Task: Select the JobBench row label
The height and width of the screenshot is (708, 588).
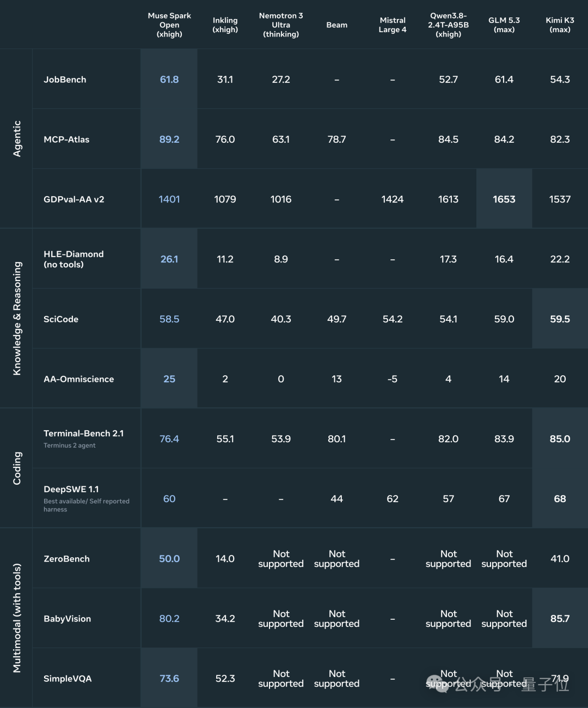Action: coord(65,80)
